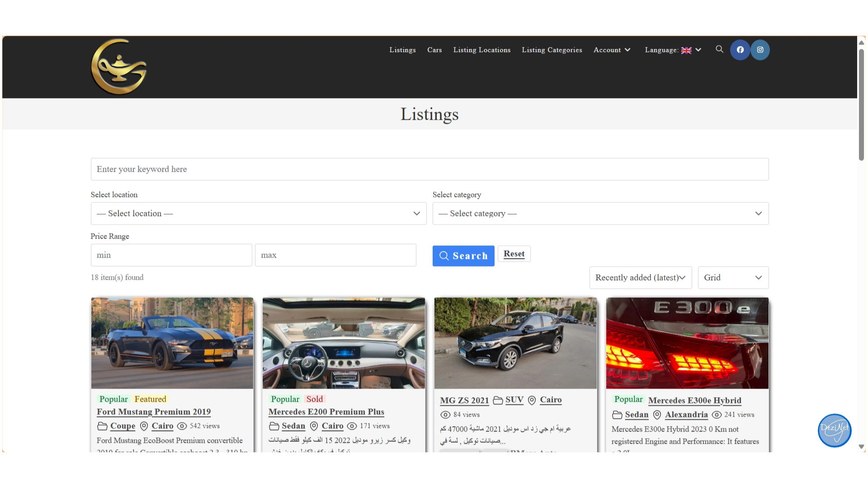Change the Grid view dropdown
The height and width of the screenshot is (488, 868).
pyautogui.click(x=733, y=277)
